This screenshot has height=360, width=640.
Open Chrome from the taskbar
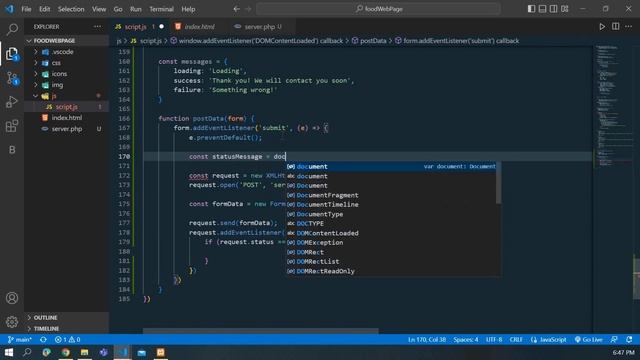point(65,352)
